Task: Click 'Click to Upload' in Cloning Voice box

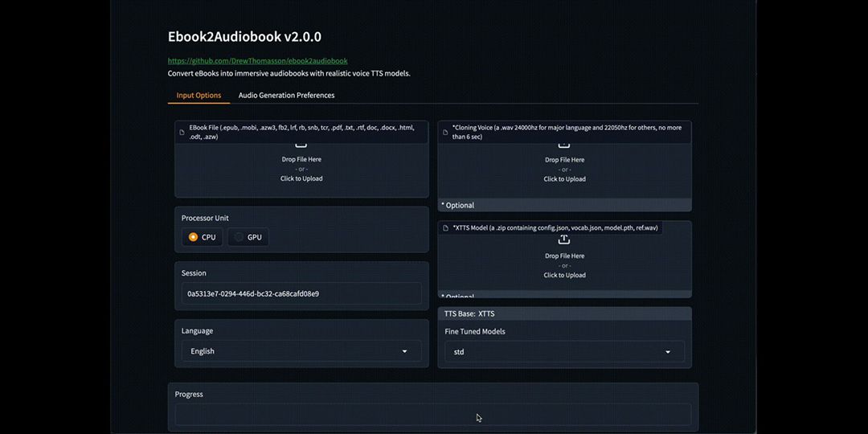Action: click(565, 178)
